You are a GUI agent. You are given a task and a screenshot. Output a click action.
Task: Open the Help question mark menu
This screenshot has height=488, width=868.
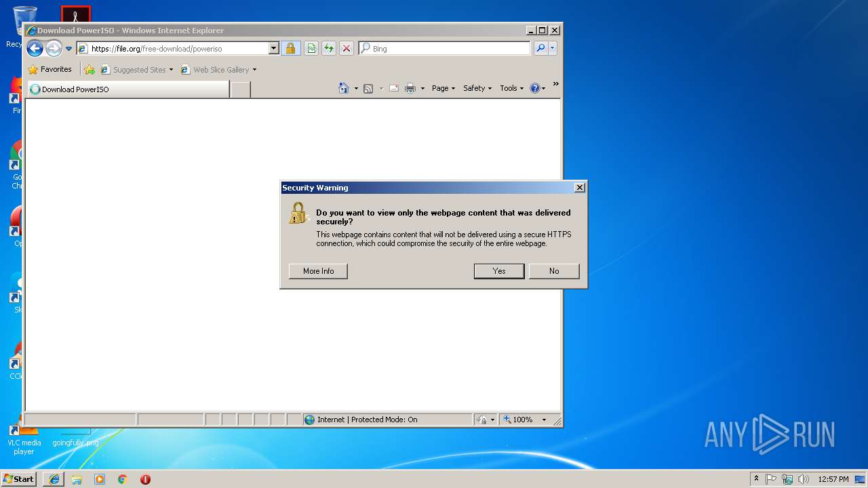pos(537,88)
